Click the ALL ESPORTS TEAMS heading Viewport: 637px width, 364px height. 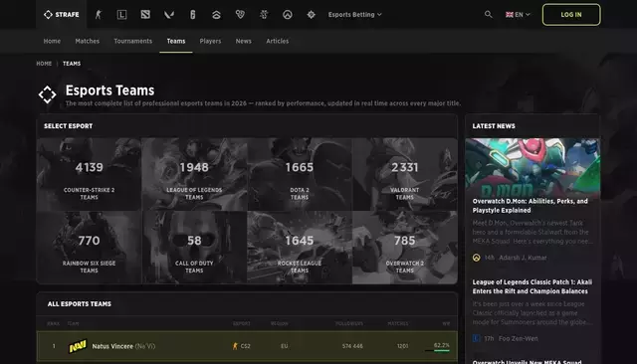click(x=80, y=304)
